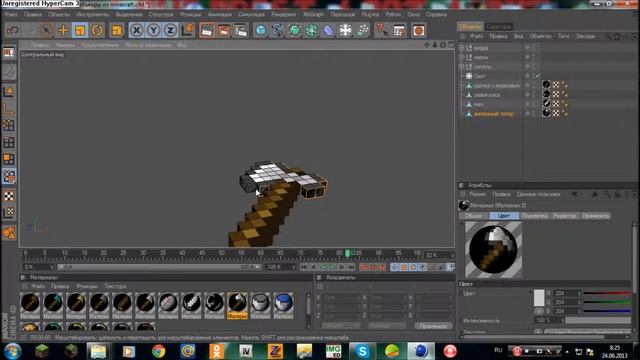Render the active view with clapperboard icon

pyautogui.click(x=207, y=30)
